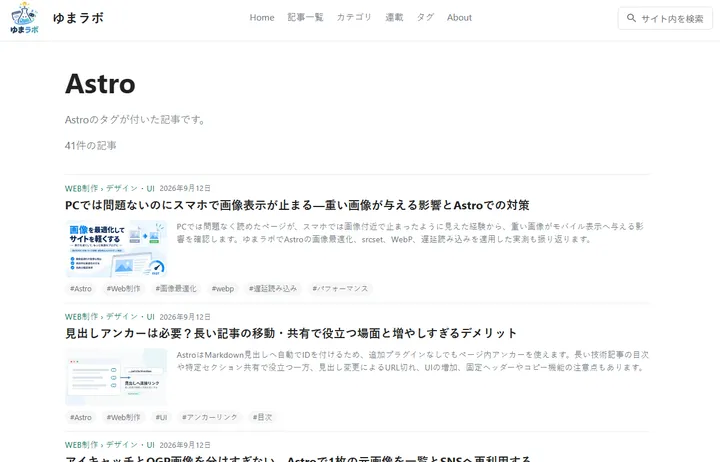Open the カテゴリ menu item
Image resolution: width=720 pixels, height=462 pixels.
coord(354,17)
